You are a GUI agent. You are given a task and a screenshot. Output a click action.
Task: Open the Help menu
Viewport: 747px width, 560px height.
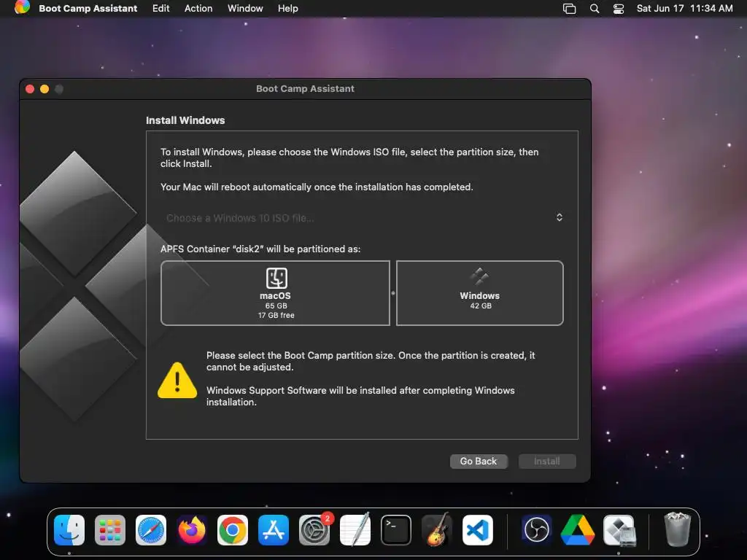click(287, 8)
